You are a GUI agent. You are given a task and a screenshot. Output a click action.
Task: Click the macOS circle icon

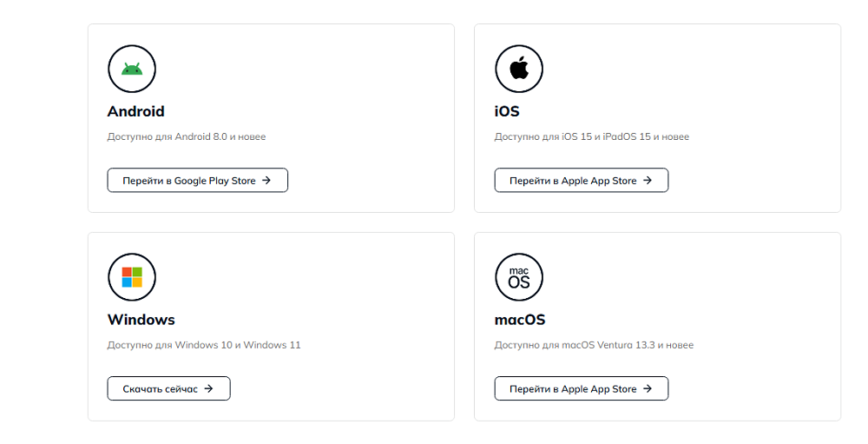point(519,277)
